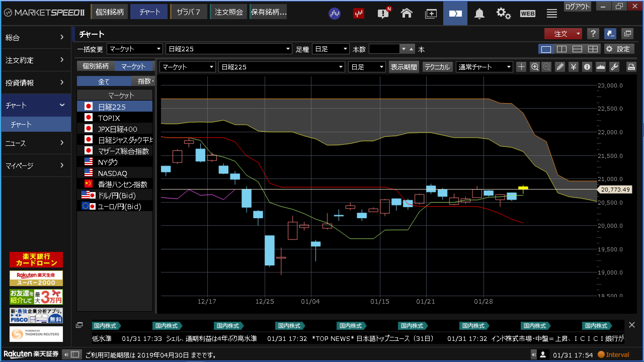The image size is (644, 362).
Task: Open the hamburger menu icon
Action: coord(552,13)
